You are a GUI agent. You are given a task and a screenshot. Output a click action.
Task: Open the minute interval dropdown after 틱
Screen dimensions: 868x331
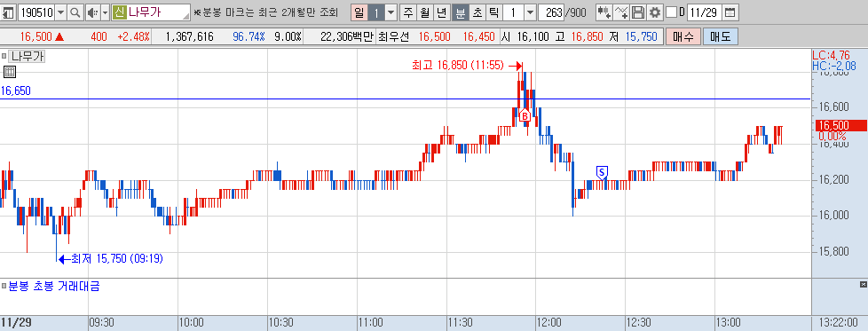pyautogui.click(x=530, y=12)
